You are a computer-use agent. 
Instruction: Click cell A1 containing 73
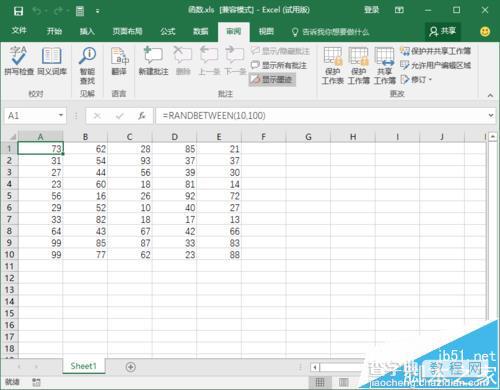tap(40, 149)
